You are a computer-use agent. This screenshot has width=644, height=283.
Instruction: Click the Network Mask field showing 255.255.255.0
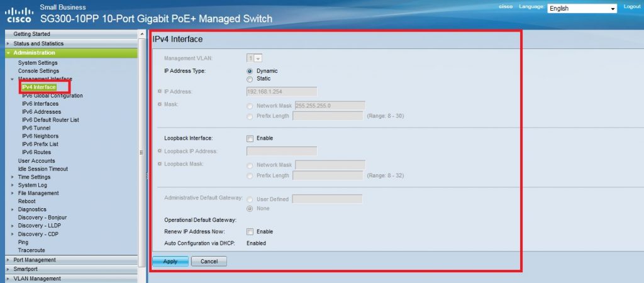[330, 106]
